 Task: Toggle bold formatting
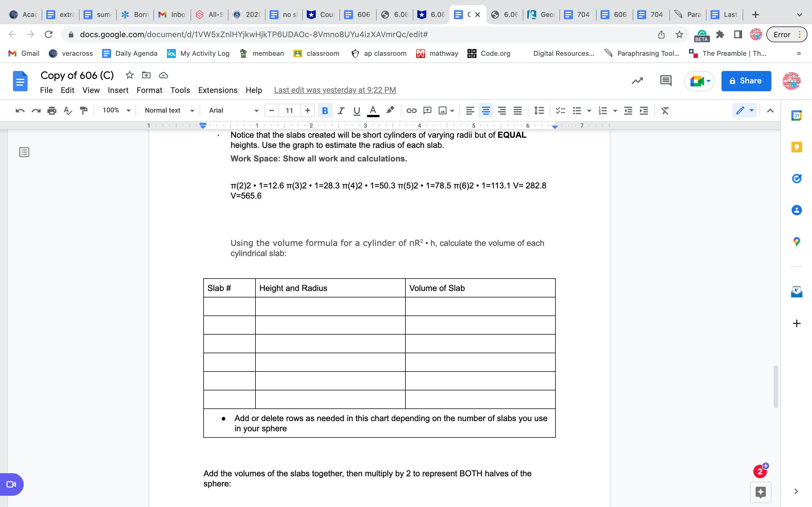click(325, 110)
